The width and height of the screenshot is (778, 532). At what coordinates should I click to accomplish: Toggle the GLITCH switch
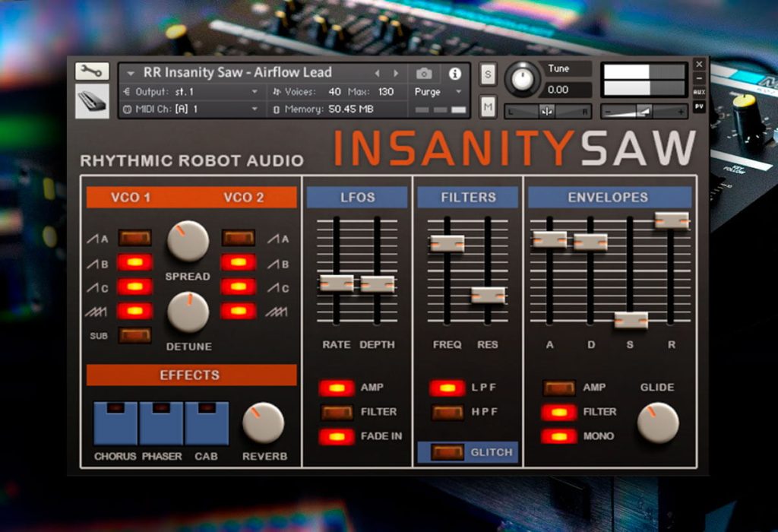(447, 452)
